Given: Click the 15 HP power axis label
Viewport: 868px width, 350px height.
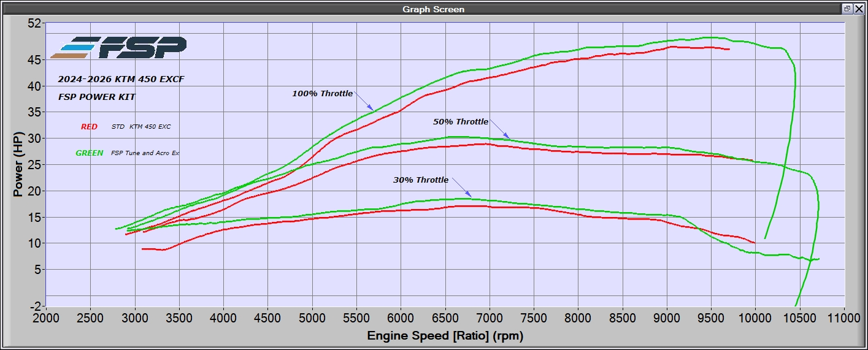Looking at the screenshot, I should click(34, 218).
